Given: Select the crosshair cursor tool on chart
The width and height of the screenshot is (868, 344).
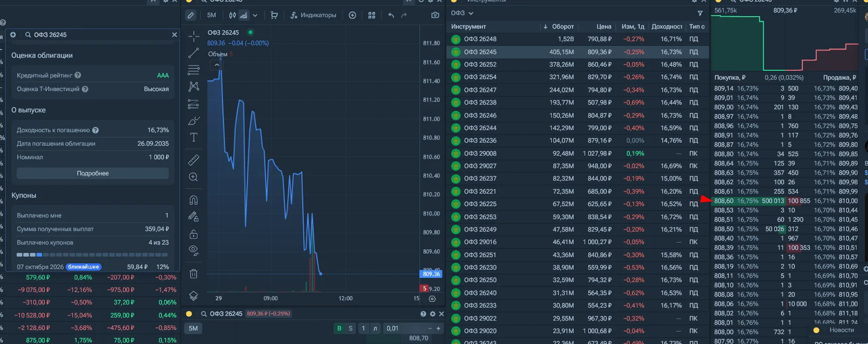Looking at the screenshot, I should tap(194, 36).
